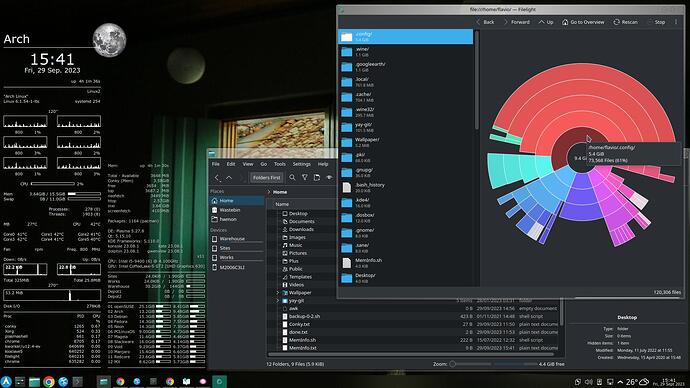
Task: Open the Go menu in Dolphin
Action: coord(264,164)
